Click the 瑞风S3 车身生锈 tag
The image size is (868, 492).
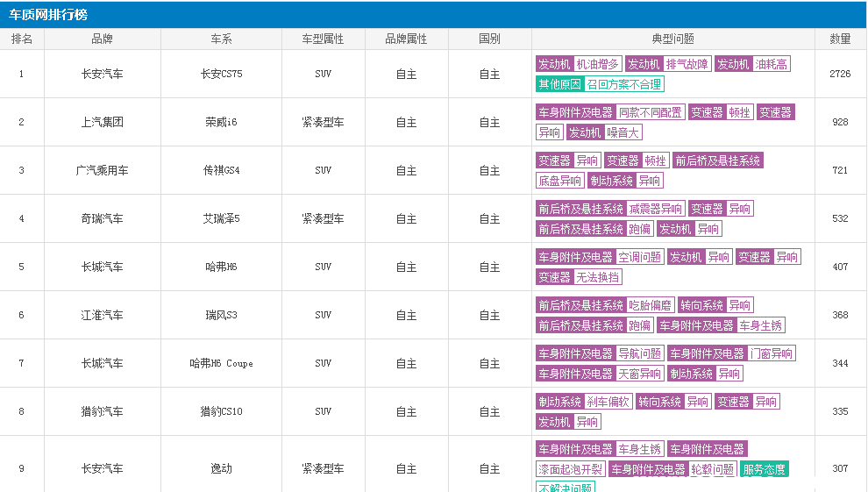(x=761, y=325)
